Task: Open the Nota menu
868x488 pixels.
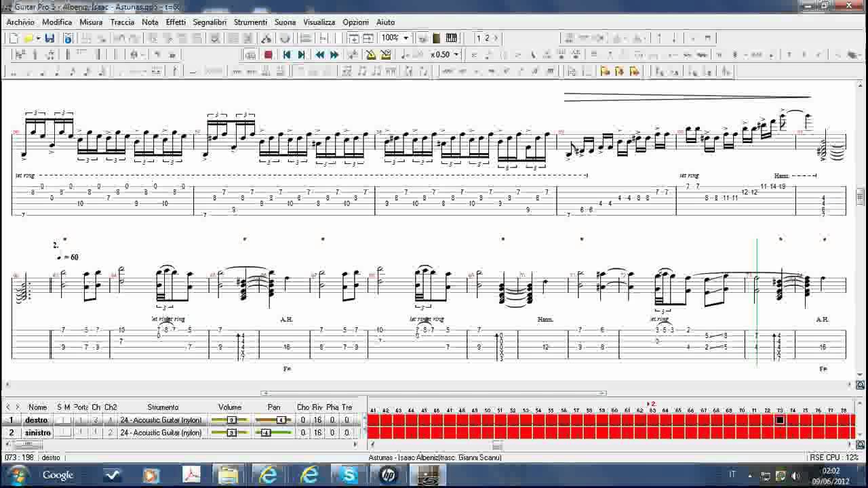Action: (150, 22)
